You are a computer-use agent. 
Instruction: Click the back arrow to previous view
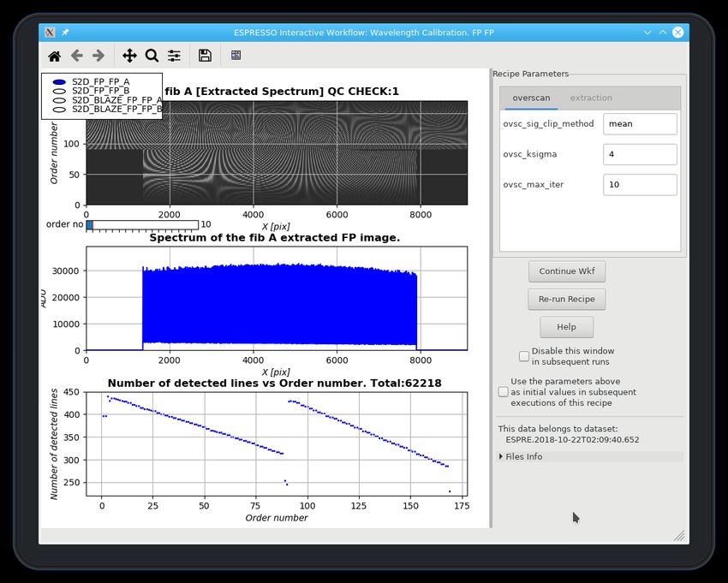pos(77,56)
